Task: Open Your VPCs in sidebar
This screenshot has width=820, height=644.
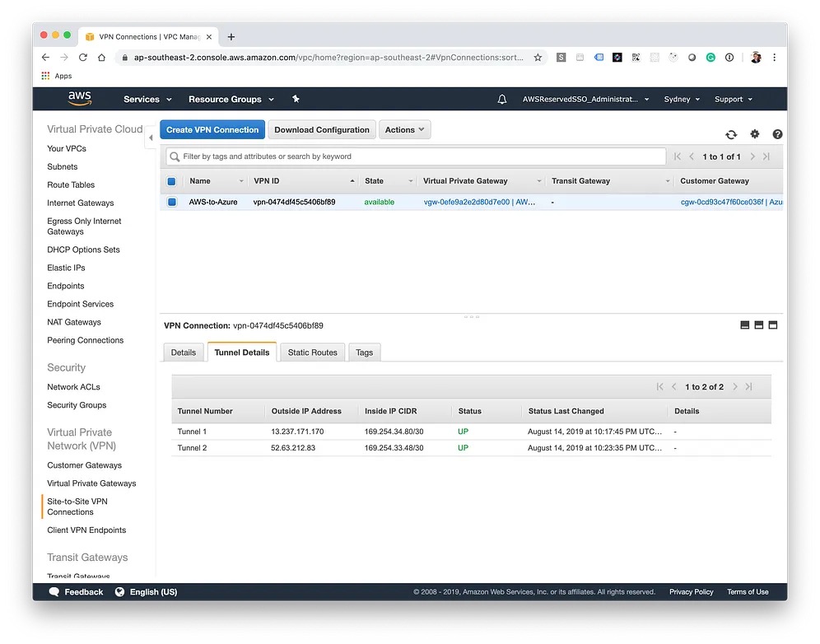Action: (x=67, y=148)
